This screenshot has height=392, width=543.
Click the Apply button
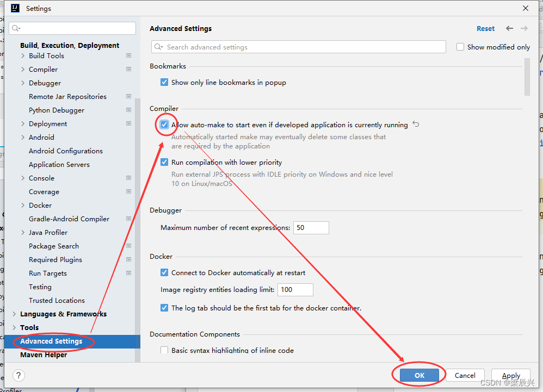point(511,375)
